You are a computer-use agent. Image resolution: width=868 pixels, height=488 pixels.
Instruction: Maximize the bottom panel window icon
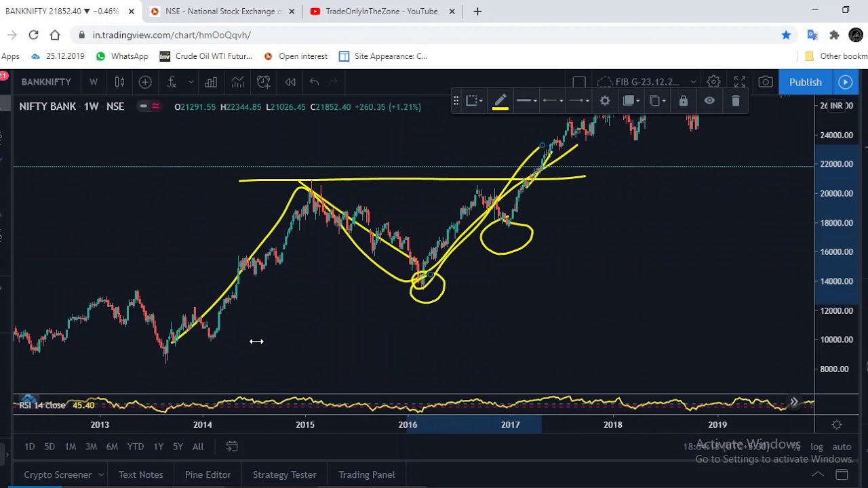tap(842, 474)
